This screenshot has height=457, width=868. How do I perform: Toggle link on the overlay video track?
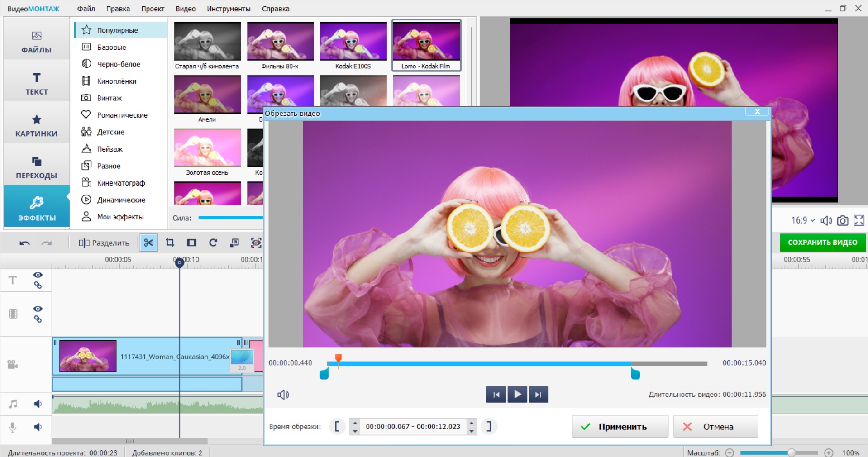[x=38, y=319]
